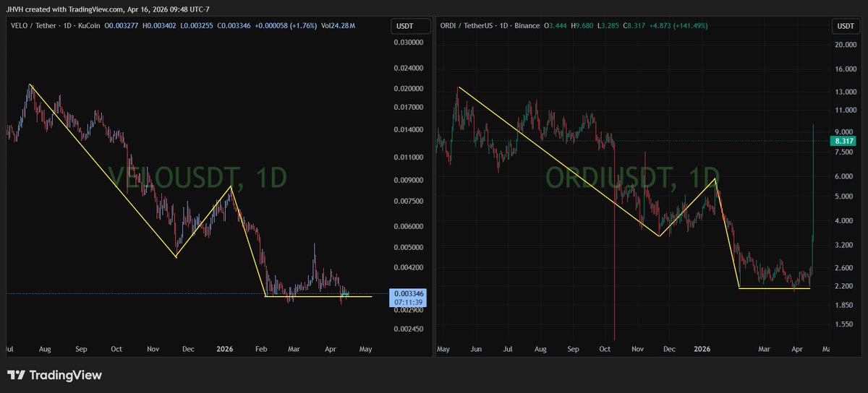Click the 07:11:39 bar countdown timer

coord(408,303)
